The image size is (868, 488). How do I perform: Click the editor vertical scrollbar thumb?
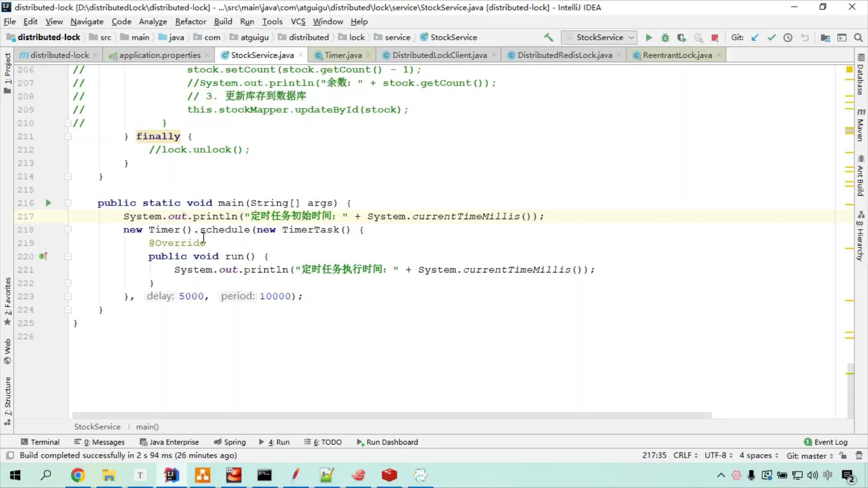pyautogui.click(x=850, y=390)
